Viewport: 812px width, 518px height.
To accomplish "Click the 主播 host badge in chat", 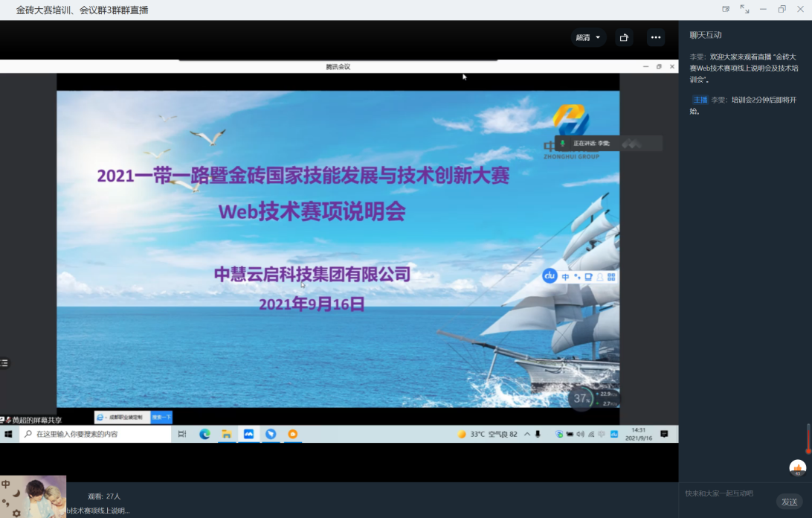I will [700, 100].
